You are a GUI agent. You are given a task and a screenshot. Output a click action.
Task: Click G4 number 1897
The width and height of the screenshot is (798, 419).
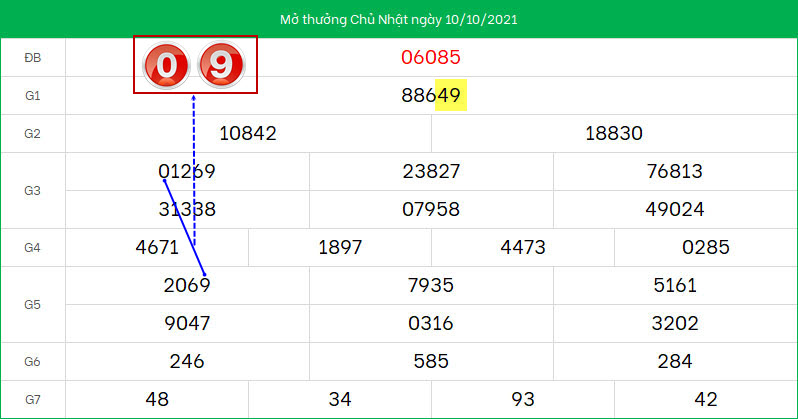pyautogui.click(x=340, y=248)
